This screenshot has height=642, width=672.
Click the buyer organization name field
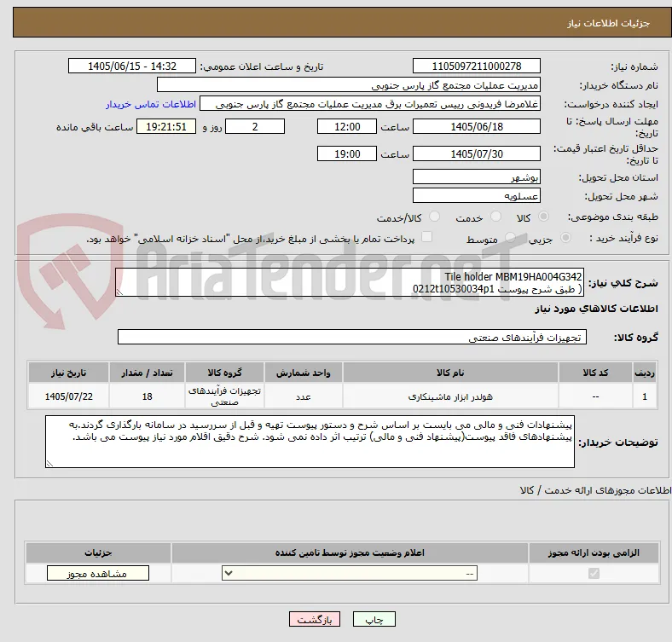point(349,85)
